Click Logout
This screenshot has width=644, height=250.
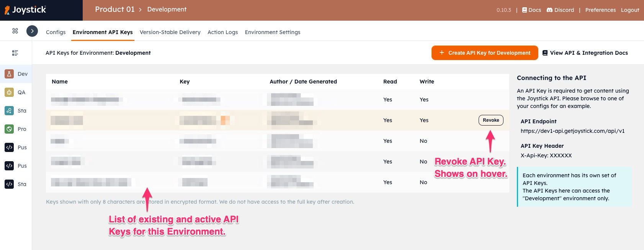tap(630, 10)
